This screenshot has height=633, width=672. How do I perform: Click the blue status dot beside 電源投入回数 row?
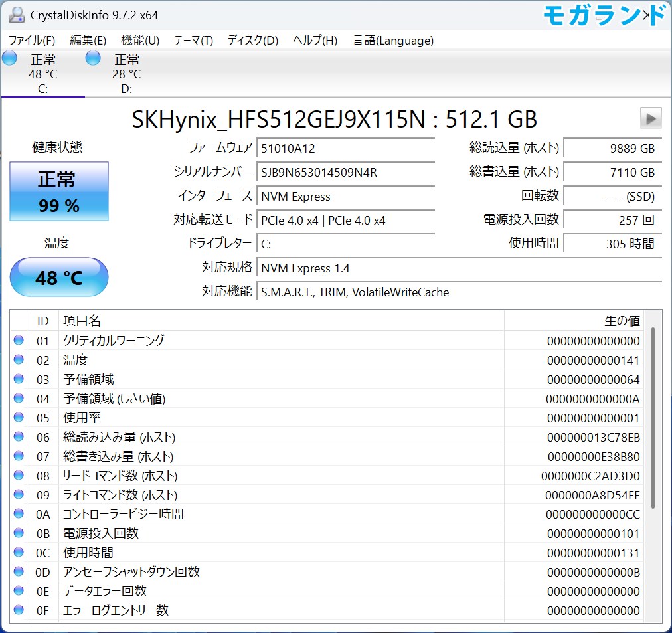19,533
